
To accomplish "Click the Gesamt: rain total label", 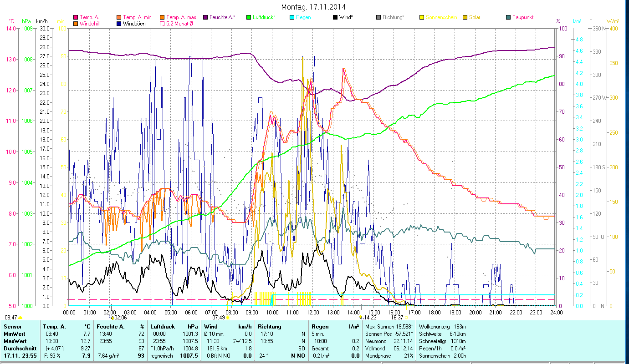I will [321, 348].
